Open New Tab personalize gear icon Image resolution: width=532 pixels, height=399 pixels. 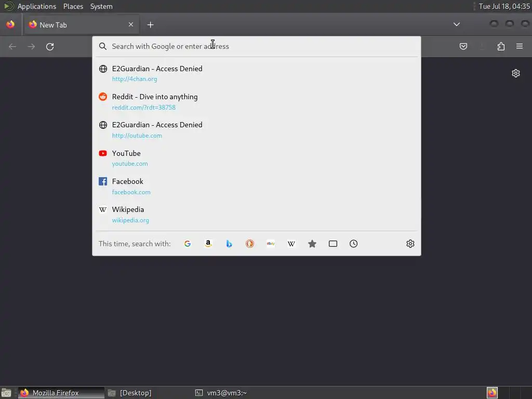tap(516, 73)
